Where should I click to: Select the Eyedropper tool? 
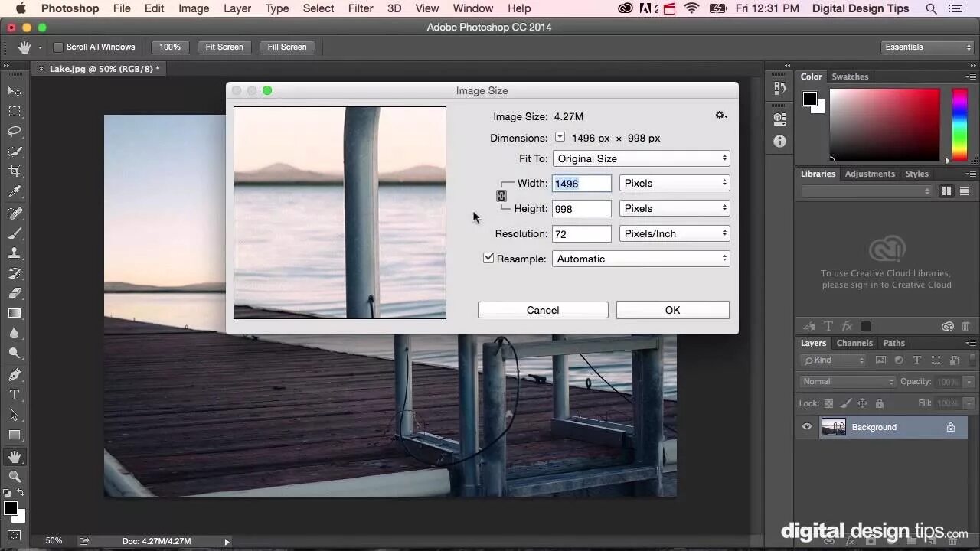tap(15, 192)
